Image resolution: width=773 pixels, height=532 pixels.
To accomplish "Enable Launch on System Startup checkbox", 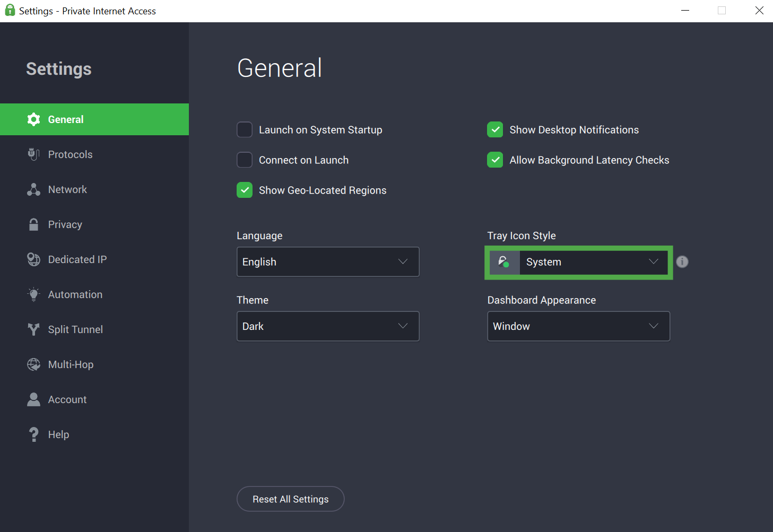I will [x=245, y=130].
